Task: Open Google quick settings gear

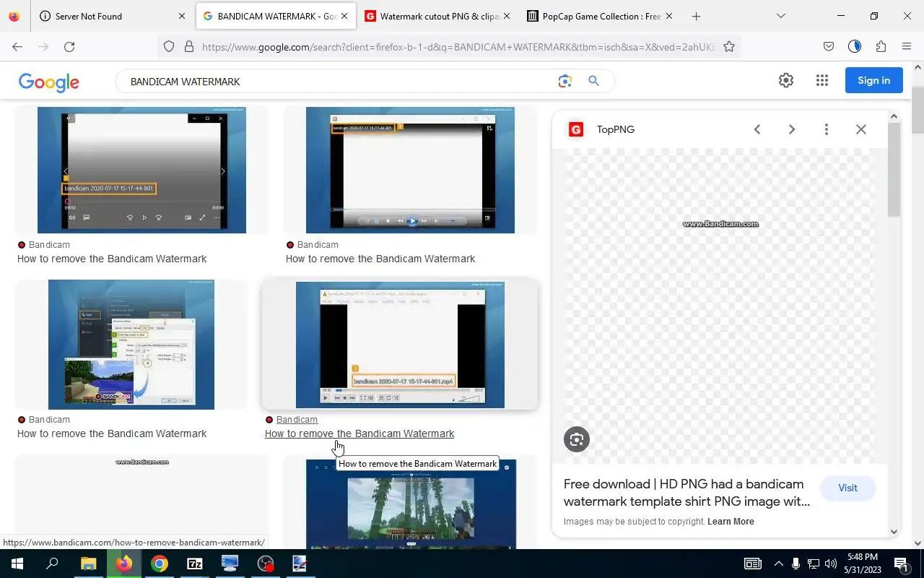Action: point(786,80)
